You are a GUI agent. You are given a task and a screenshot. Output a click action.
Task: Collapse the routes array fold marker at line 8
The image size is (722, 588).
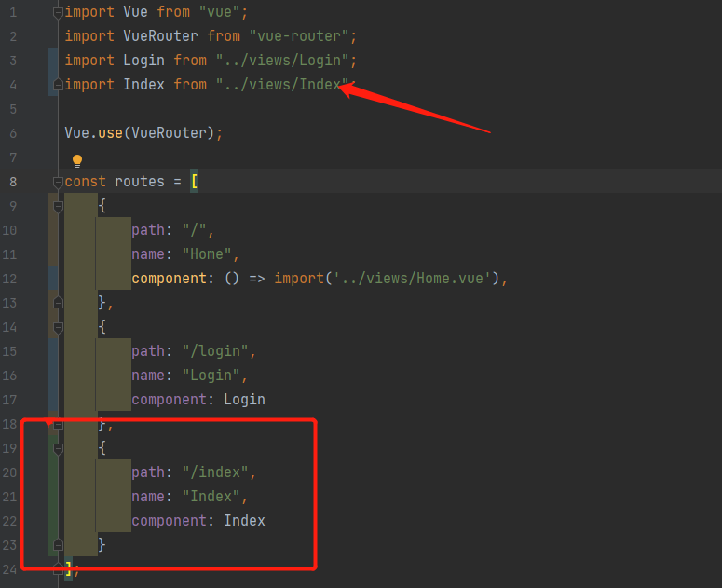point(58,183)
